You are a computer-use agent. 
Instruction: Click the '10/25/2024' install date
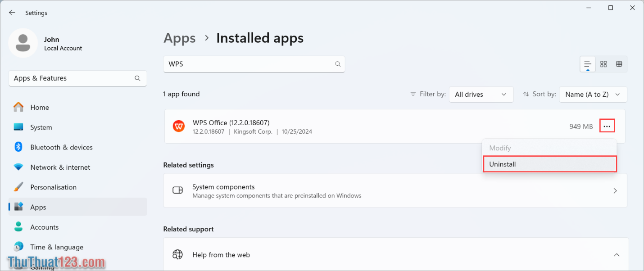297,132
